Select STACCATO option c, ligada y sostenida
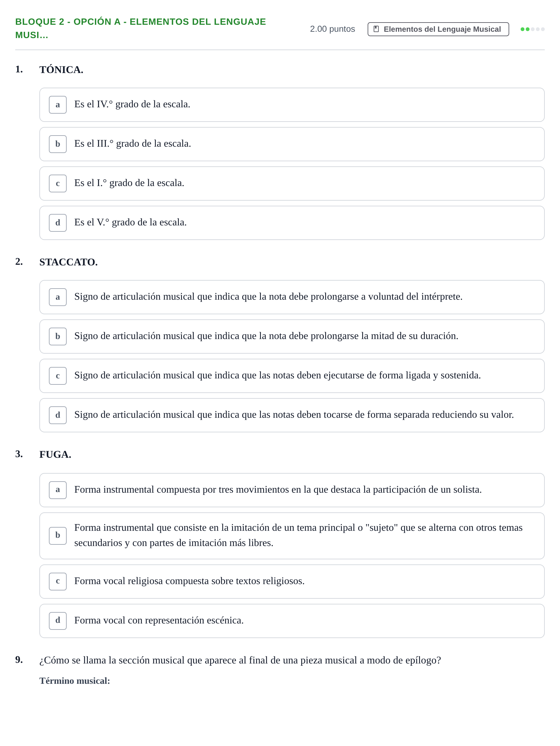The height and width of the screenshot is (746, 560). (x=292, y=376)
